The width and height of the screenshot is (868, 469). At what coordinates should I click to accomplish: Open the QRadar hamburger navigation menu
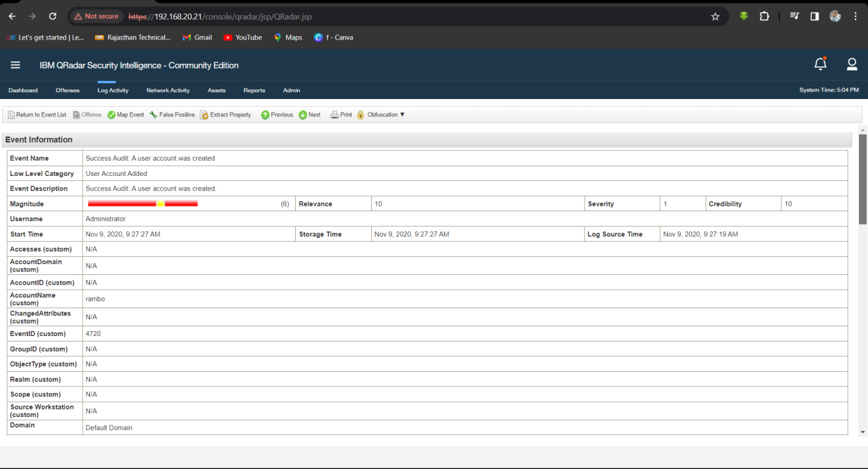click(x=15, y=65)
